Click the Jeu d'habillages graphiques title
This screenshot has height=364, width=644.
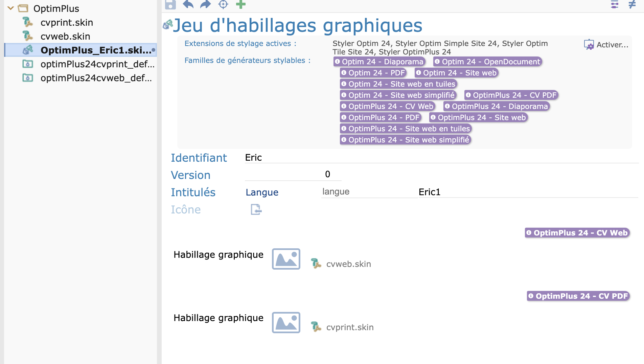[x=298, y=26]
